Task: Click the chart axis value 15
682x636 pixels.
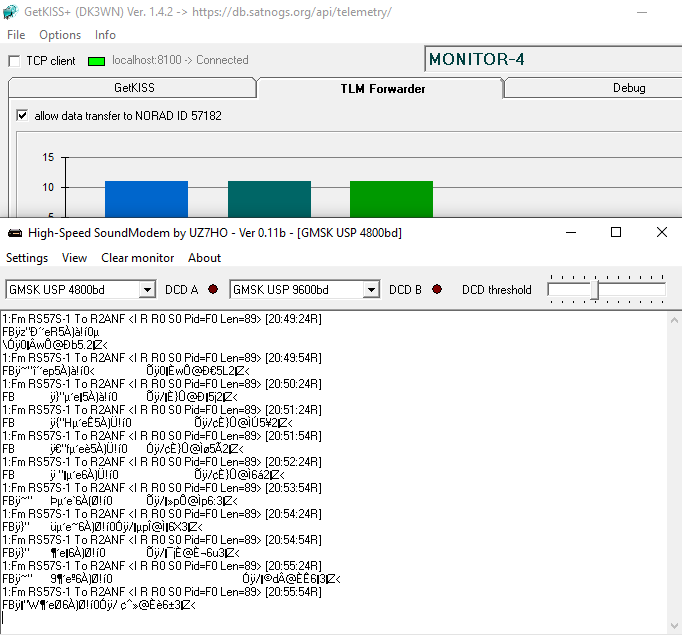Action: [x=48, y=157]
